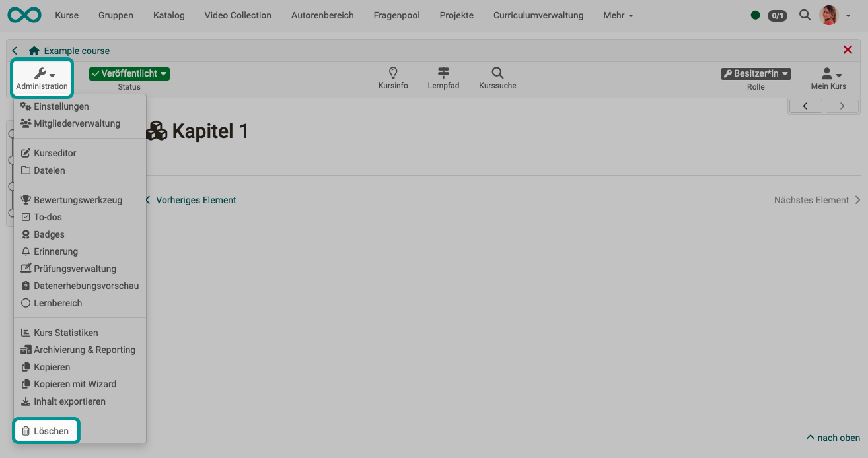Click the user avatar picture
Viewport: 868px width, 458px height.
coord(828,15)
